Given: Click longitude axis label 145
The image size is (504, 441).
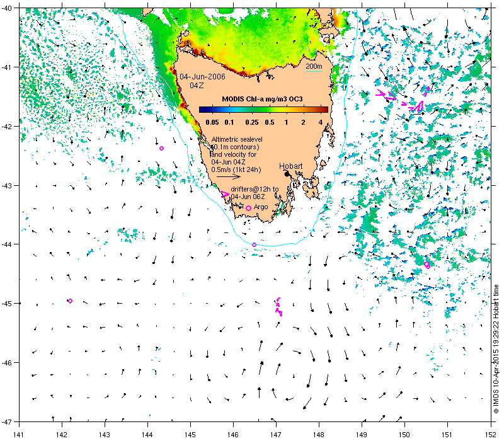Looking at the screenshot, I should pyautogui.click(x=190, y=435).
